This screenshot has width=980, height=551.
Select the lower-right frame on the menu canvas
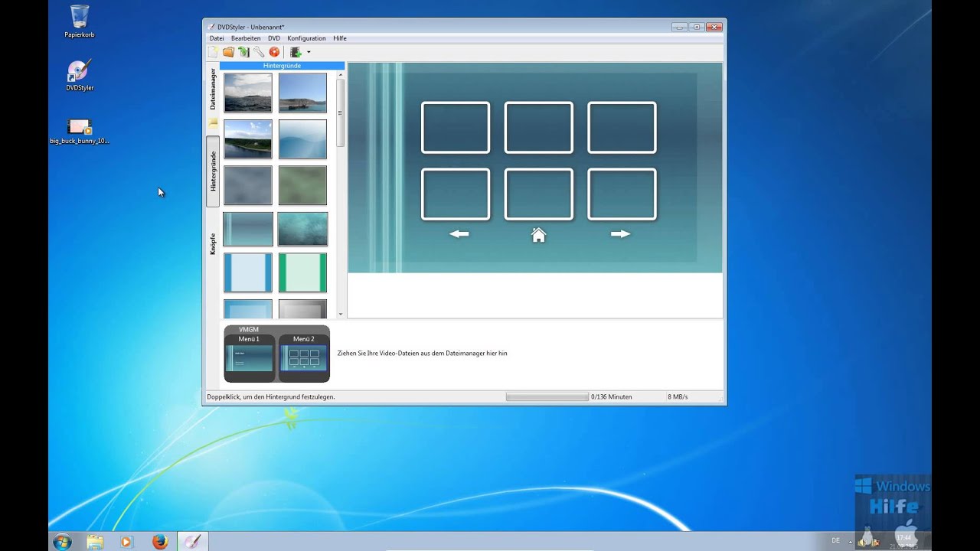click(x=622, y=194)
